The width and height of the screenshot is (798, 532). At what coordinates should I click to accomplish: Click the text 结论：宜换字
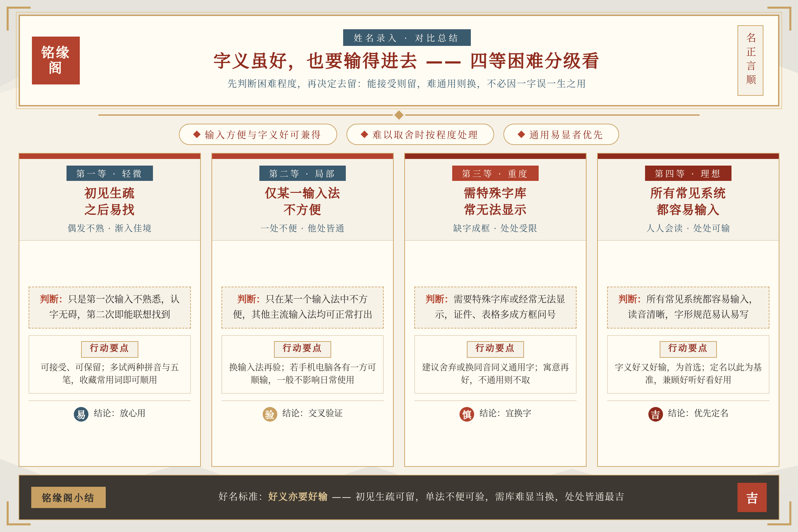click(505, 413)
